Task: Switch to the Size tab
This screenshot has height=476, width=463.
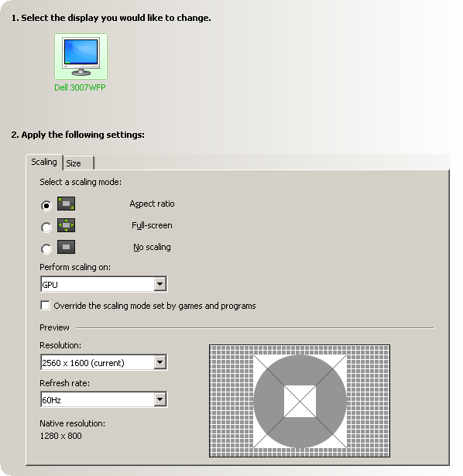Action: click(x=79, y=163)
